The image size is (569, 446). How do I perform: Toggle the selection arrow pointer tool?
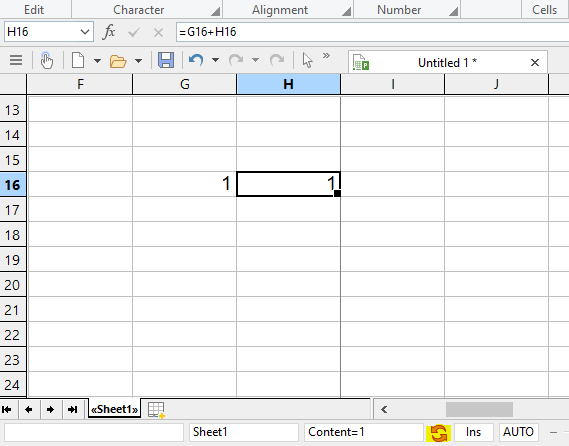point(307,60)
